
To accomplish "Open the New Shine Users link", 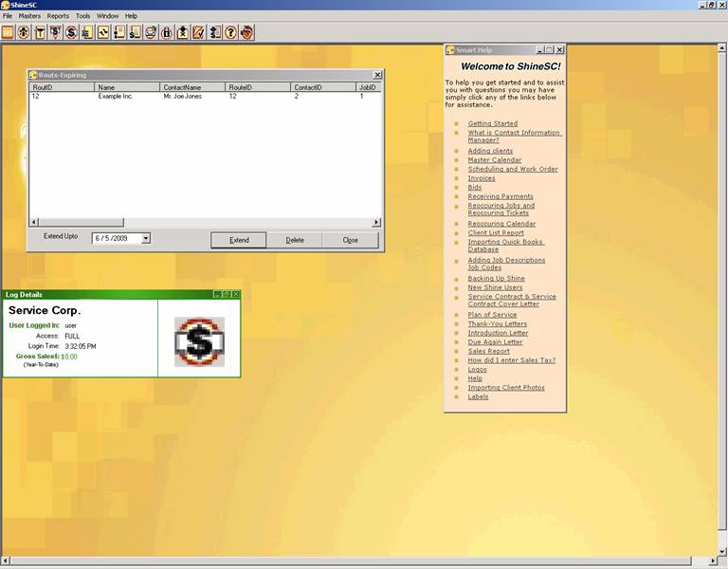I will pyautogui.click(x=495, y=287).
